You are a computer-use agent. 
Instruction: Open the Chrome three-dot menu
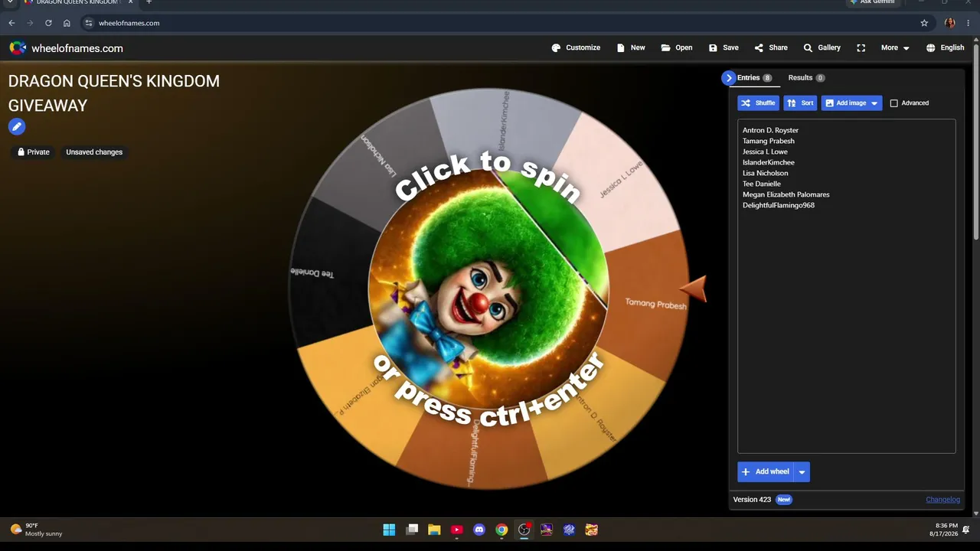[969, 23]
